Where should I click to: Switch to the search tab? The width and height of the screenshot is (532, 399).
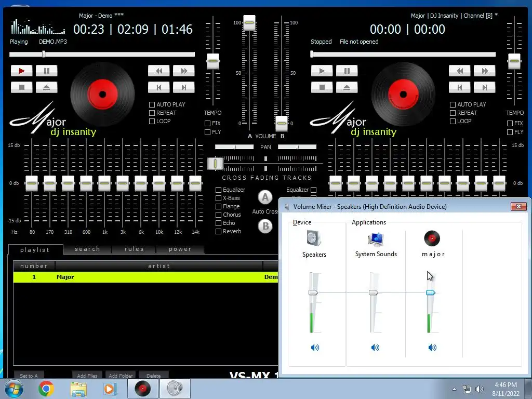[87, 249]
